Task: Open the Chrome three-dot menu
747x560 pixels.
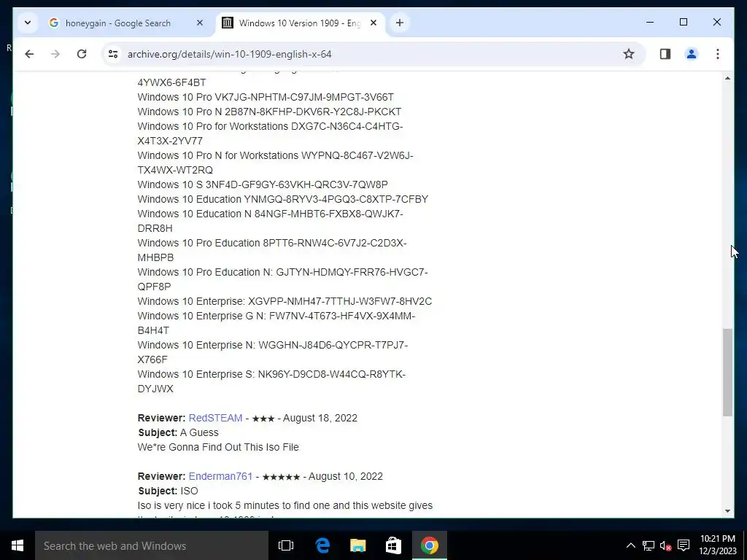Action: tap(718, 54)
